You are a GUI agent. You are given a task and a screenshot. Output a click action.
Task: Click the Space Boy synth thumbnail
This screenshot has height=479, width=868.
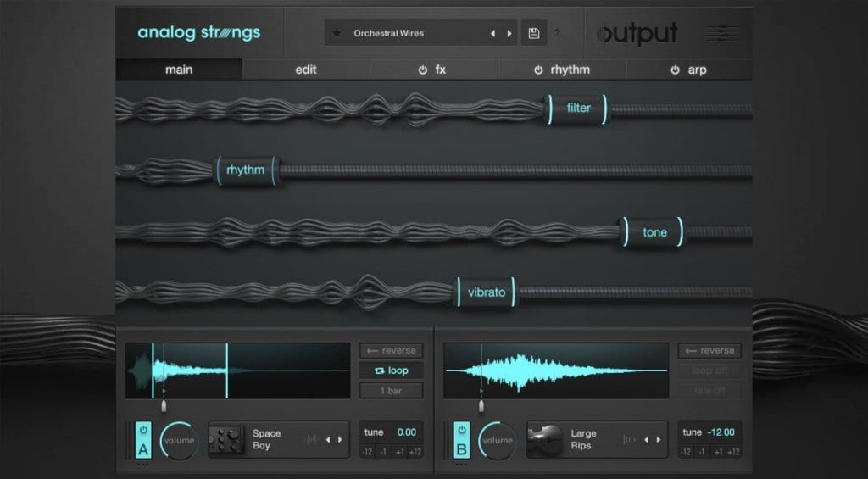pyautogui.click(x=226, y=439)
